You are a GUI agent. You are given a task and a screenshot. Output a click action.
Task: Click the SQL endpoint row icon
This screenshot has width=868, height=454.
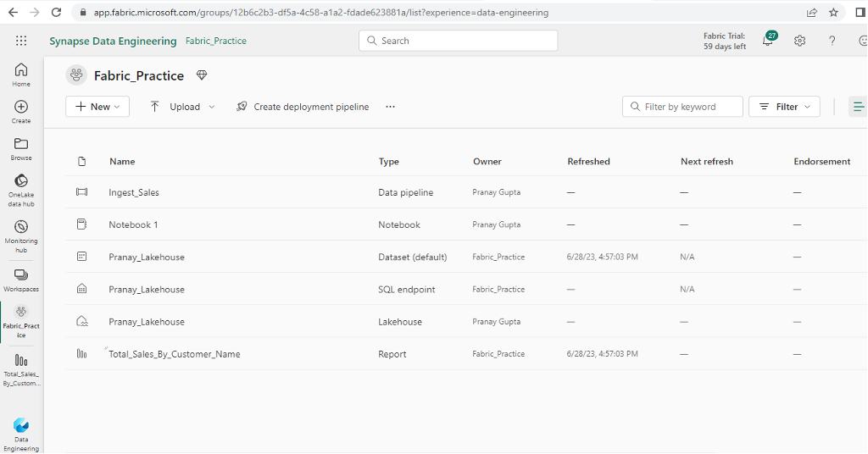click(82, 289)
